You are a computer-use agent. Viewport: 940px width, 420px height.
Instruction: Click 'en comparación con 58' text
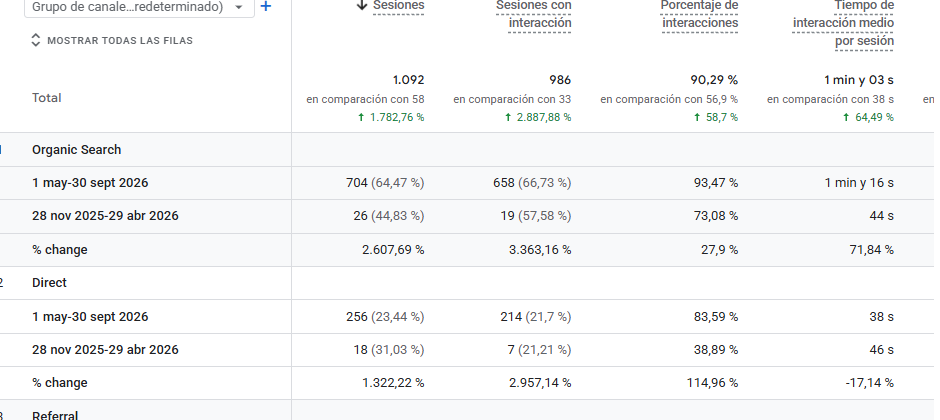click(x=365, y=99)
